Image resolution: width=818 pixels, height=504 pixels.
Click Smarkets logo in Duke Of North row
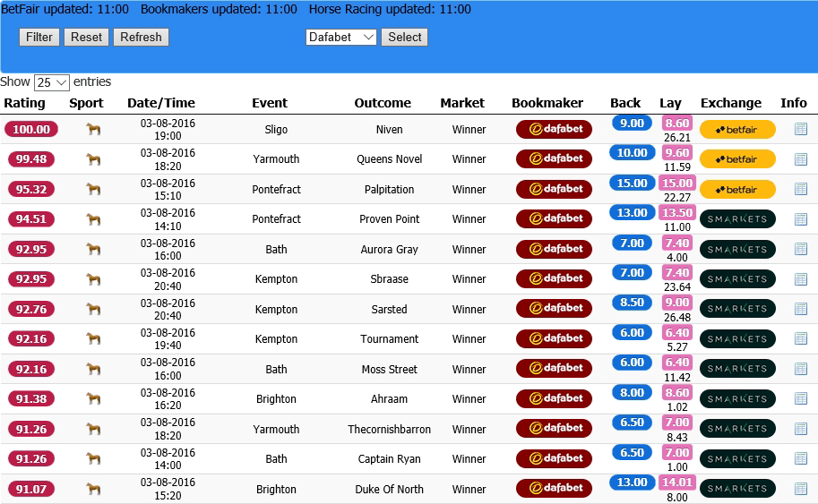coord(737,489)
